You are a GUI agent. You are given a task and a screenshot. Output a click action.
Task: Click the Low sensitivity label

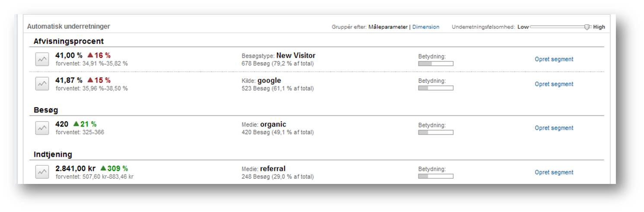(523, 27)
